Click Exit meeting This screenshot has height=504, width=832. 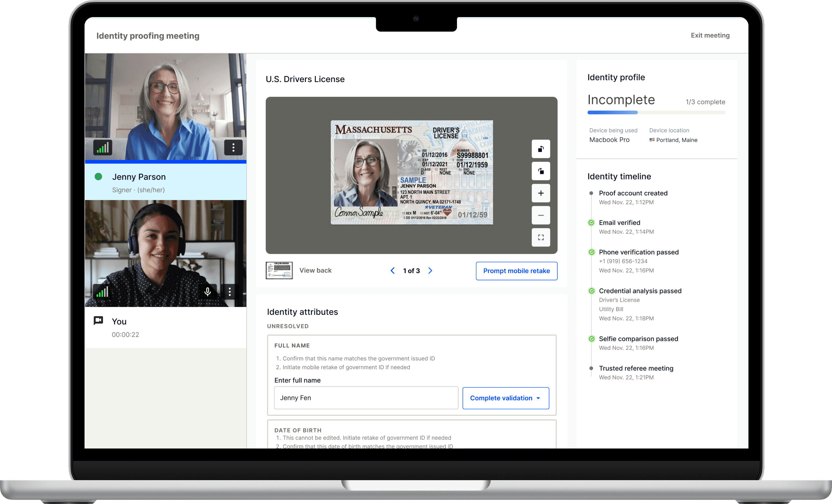point(710,35)
